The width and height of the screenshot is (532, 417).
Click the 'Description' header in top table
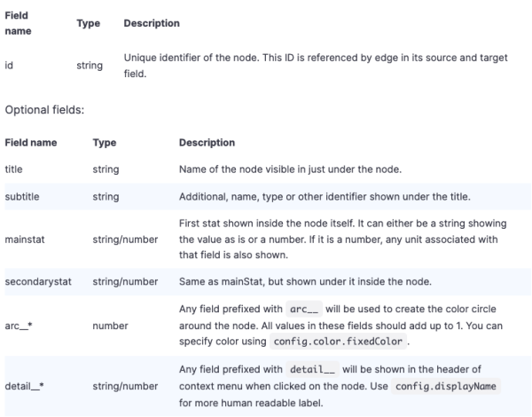coord(152,23)
